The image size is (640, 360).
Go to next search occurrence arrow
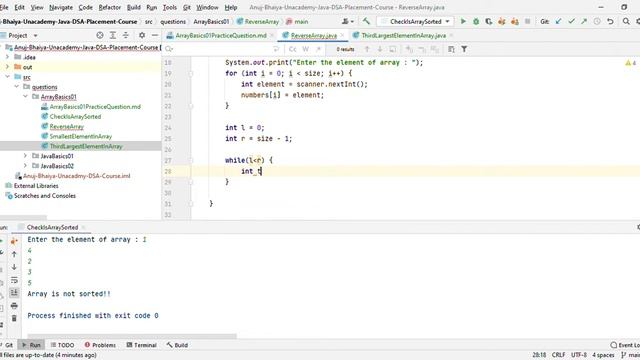click(380, 49)
